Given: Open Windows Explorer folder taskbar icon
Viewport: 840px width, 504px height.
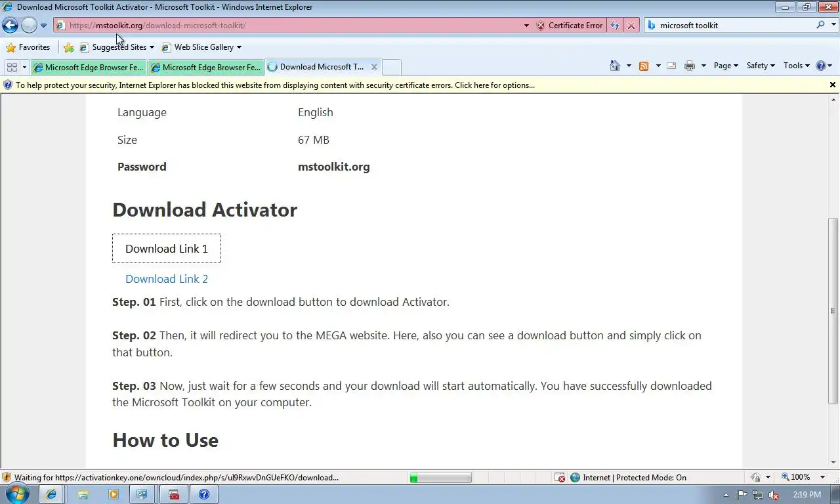Looking at the screenshot, I should pos(83,495).
